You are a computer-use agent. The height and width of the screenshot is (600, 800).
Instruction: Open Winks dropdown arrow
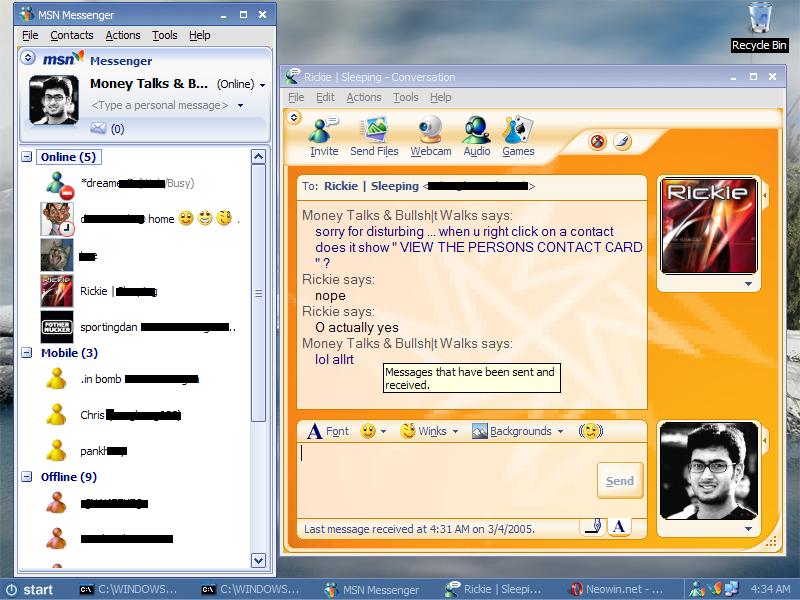pyautogui.click(x=456, y=432)
